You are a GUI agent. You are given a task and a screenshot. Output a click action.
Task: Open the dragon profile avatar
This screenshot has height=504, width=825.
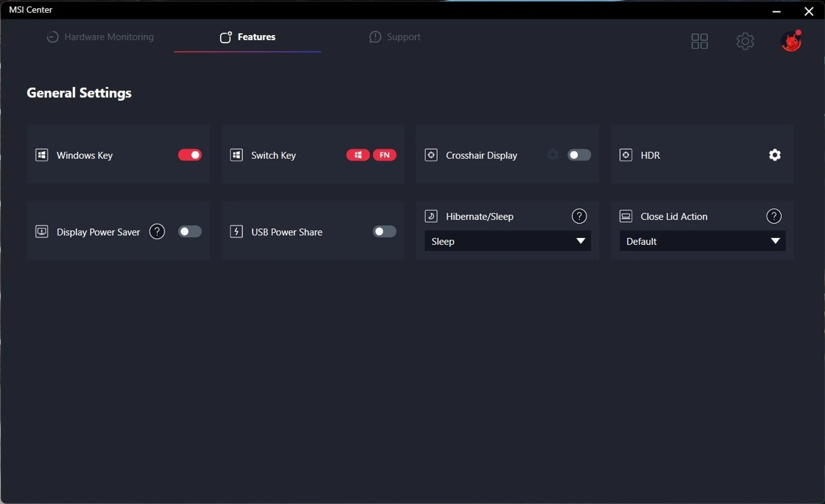point(791,41)
